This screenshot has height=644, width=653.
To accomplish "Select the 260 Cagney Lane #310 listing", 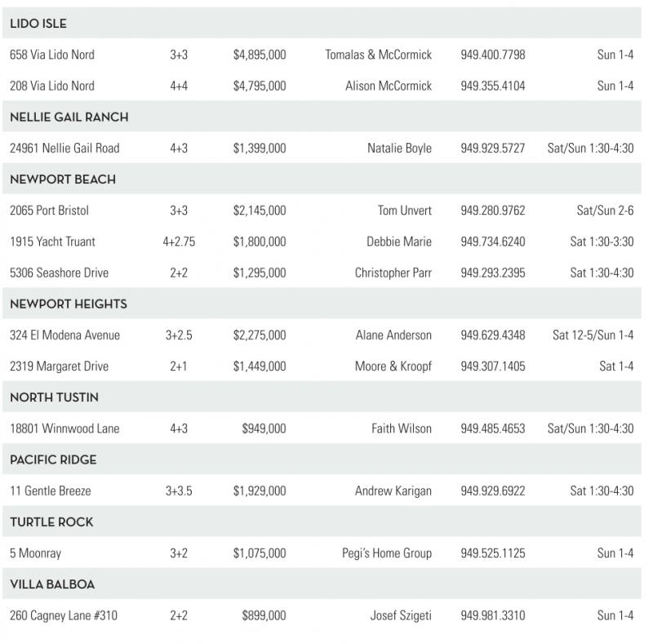I will (x=64, y=615).
